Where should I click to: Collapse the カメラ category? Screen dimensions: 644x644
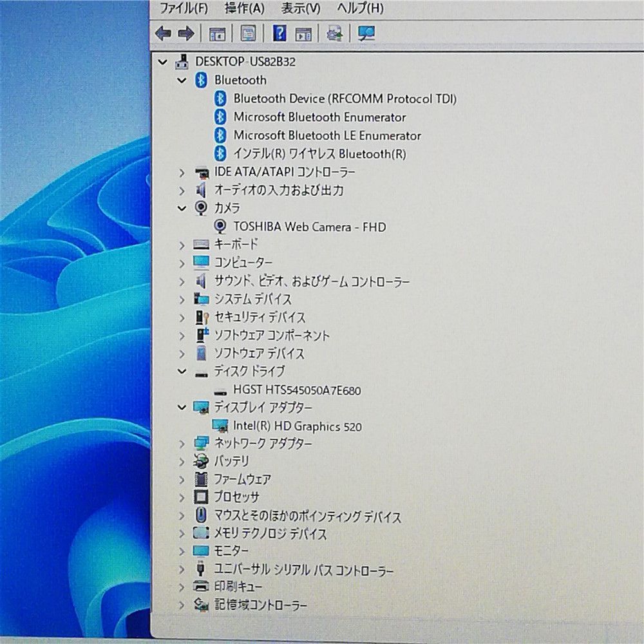click(182, 208)
